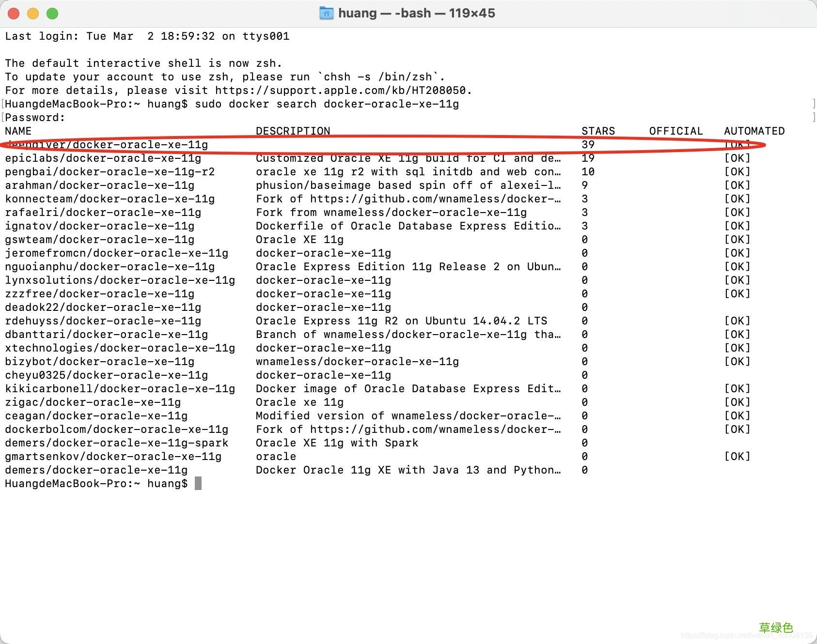Click the demers/docker-oracle-xe-11g-spark entry

click(117, 443)
